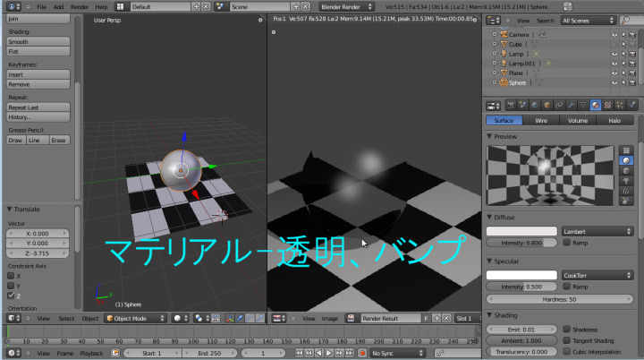
Task: Click the Repeat Last button
Action: [38, 107]
